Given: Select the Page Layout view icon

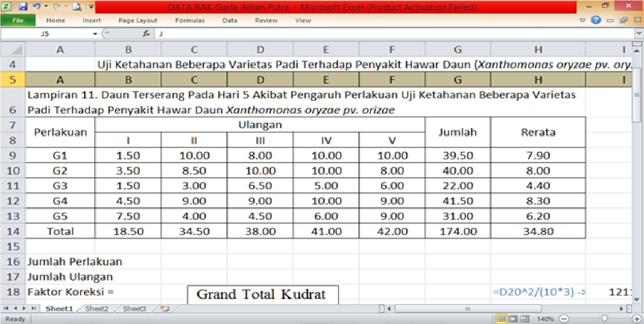Looking at the screenshot, I should pyautogui.click(x=513, y=318).
